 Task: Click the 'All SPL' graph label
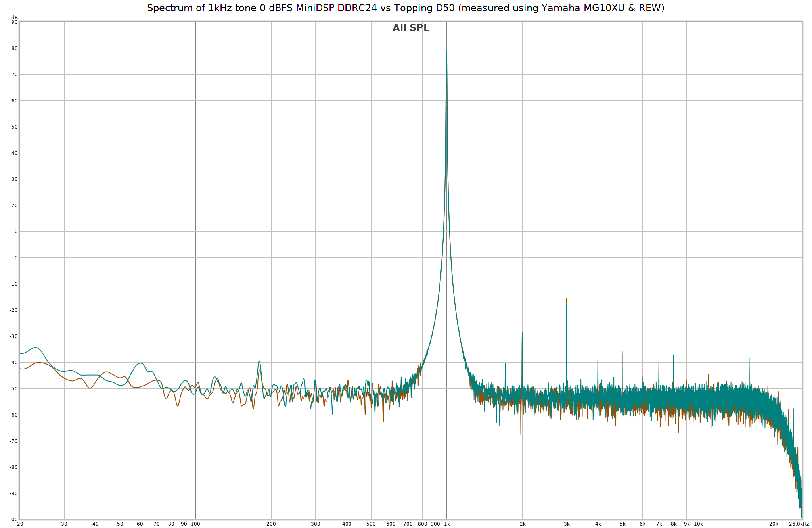[411, 28]
